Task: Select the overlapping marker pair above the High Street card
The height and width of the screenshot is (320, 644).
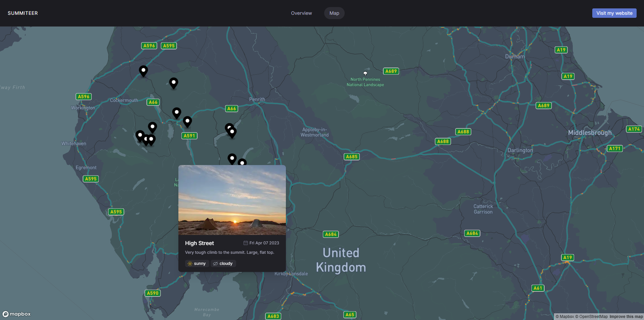Action: (231, 129)
